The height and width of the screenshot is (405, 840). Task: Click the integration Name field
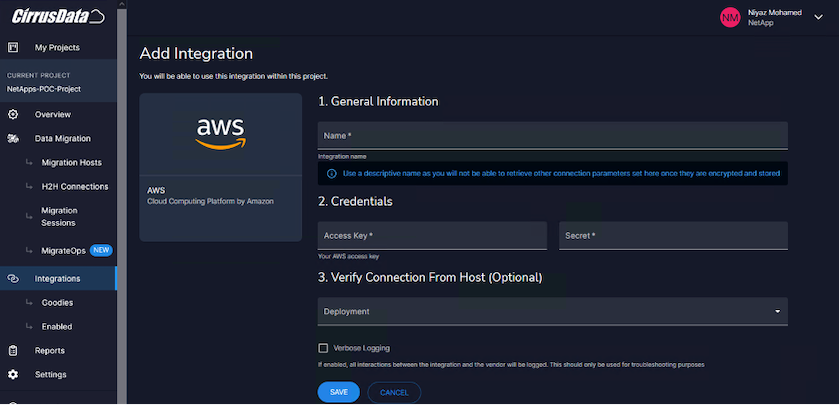[x=552, y=136]
